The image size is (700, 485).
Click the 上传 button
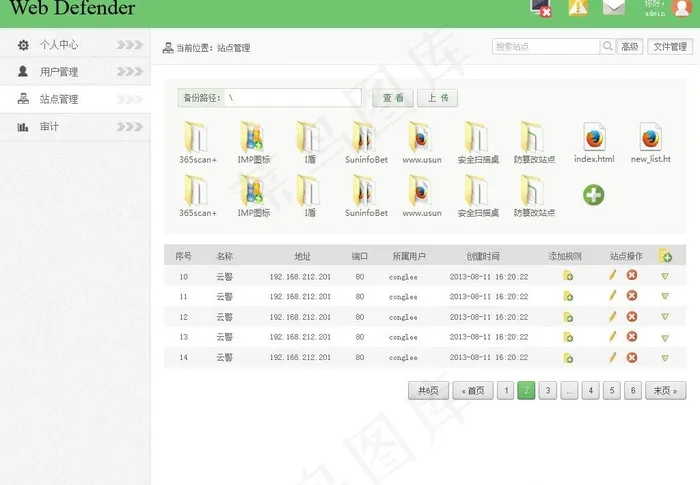pyautogui.click(x=438, y=98)
